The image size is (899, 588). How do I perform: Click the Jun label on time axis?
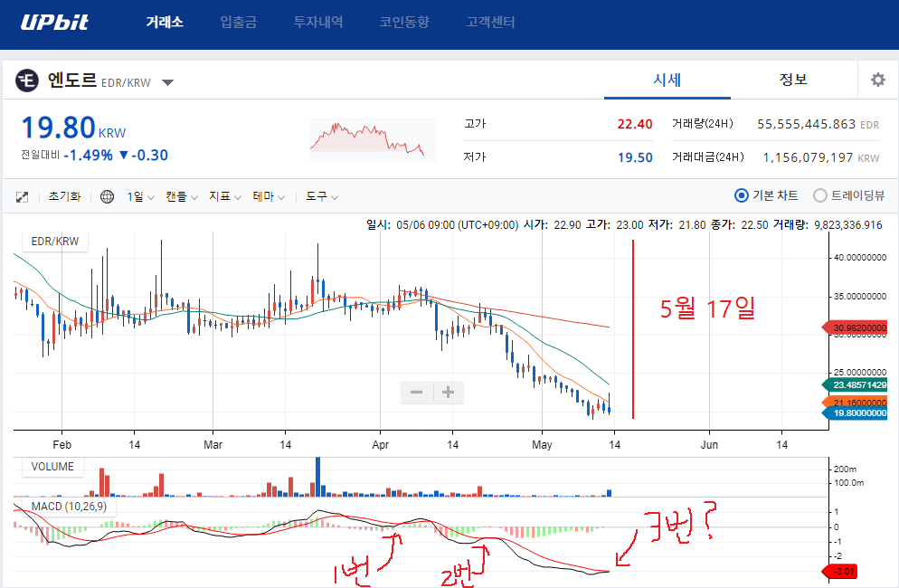pyautogui.click(x=709, y=444)
